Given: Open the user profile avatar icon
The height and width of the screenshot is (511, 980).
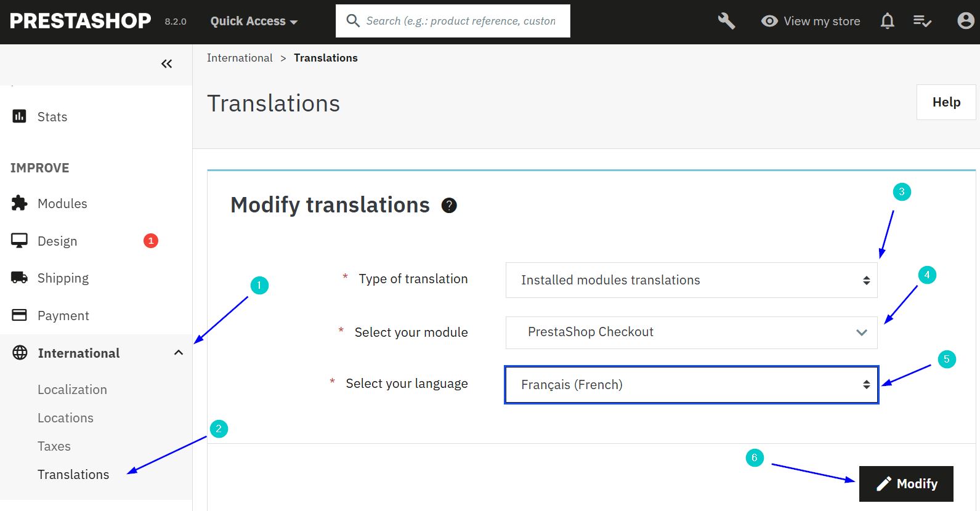Looking at the screenshot, I should click(x=965, y=21).
